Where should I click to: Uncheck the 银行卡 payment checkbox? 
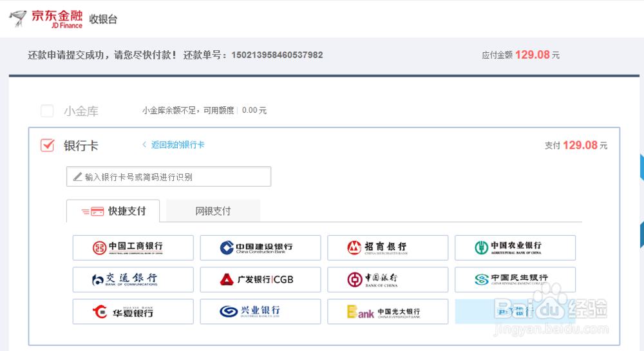pyautogui.click(x=47, y=146)
